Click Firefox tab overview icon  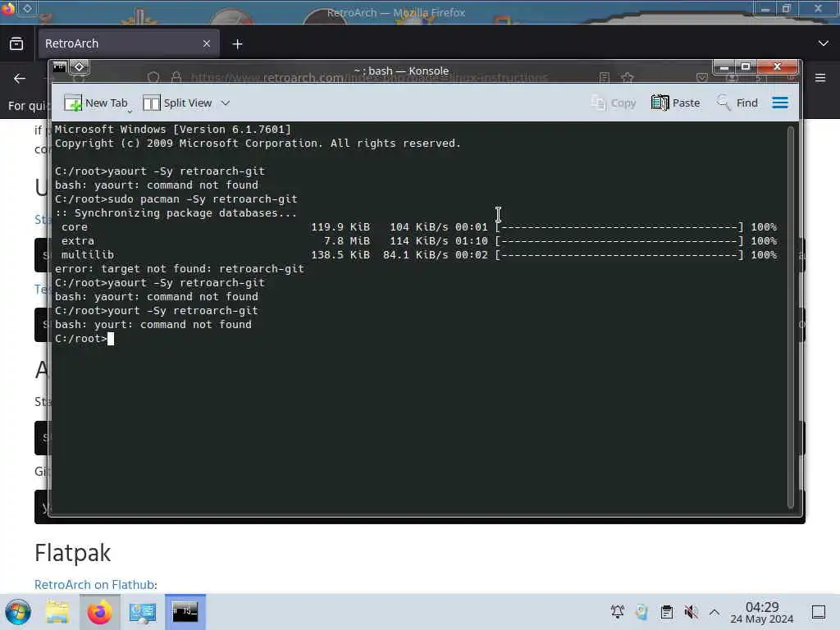point(16,43)
